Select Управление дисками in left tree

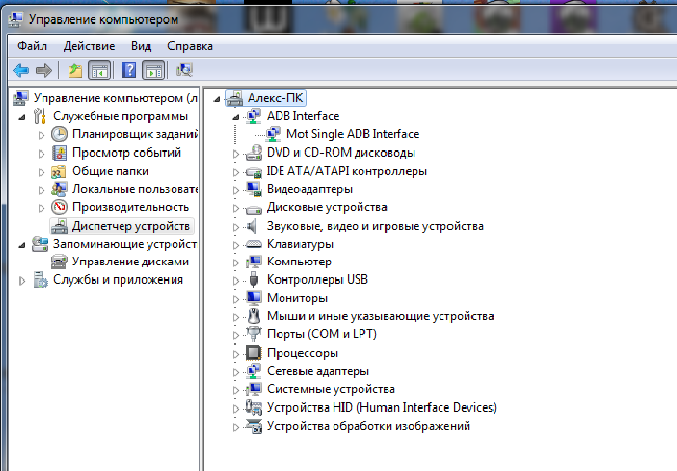click(x=130, y=262)
